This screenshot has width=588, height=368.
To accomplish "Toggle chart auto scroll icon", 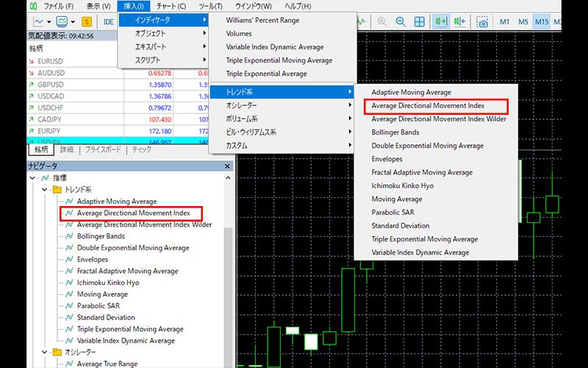I will coord(441,22).
